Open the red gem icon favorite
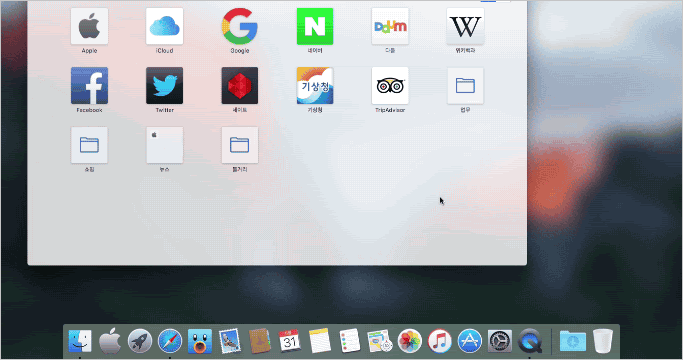This screenshot has width=683, height=360. tap(240, 85)
